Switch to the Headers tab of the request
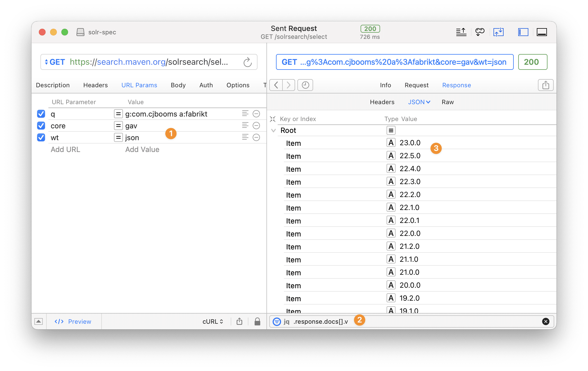 pos(95,85)
